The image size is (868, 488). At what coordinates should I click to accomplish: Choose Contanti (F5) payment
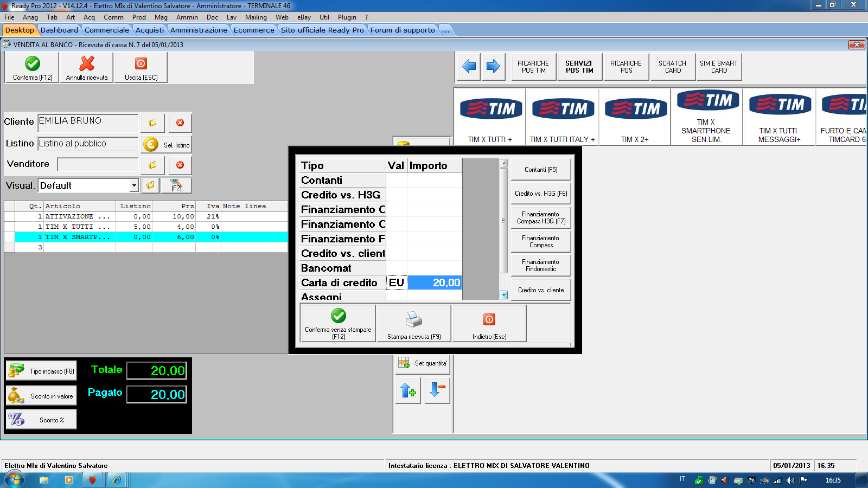click(541, 170)
